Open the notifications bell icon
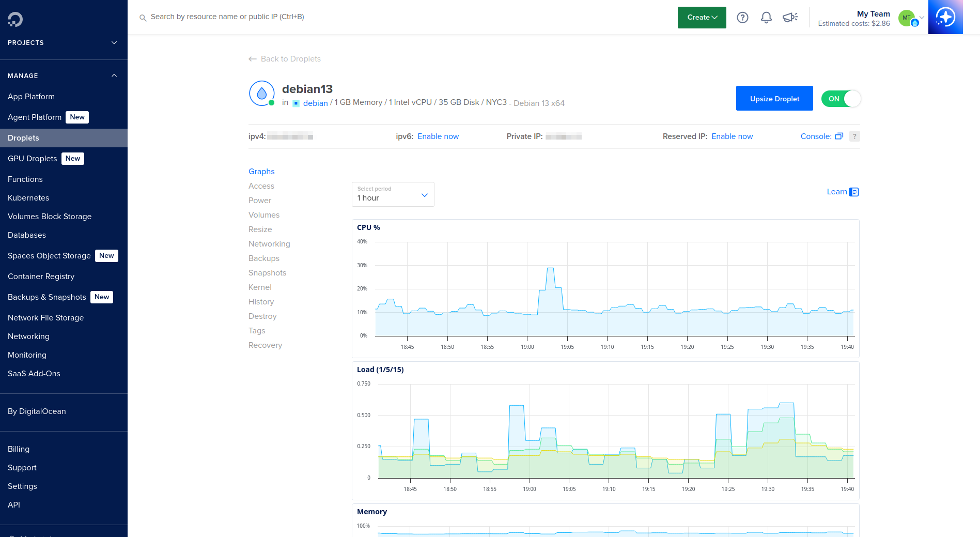The image size is (980, 537). (x=766, y=18)
